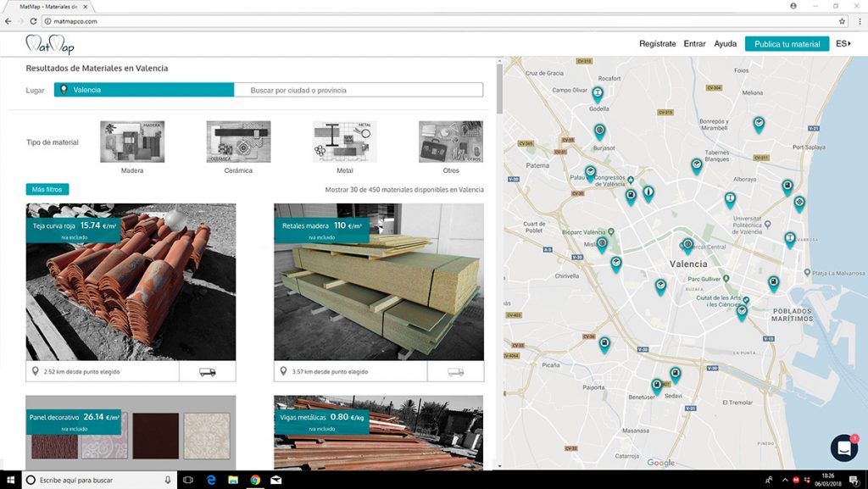Open Windows notification center
868x489 pixels.
854,481
